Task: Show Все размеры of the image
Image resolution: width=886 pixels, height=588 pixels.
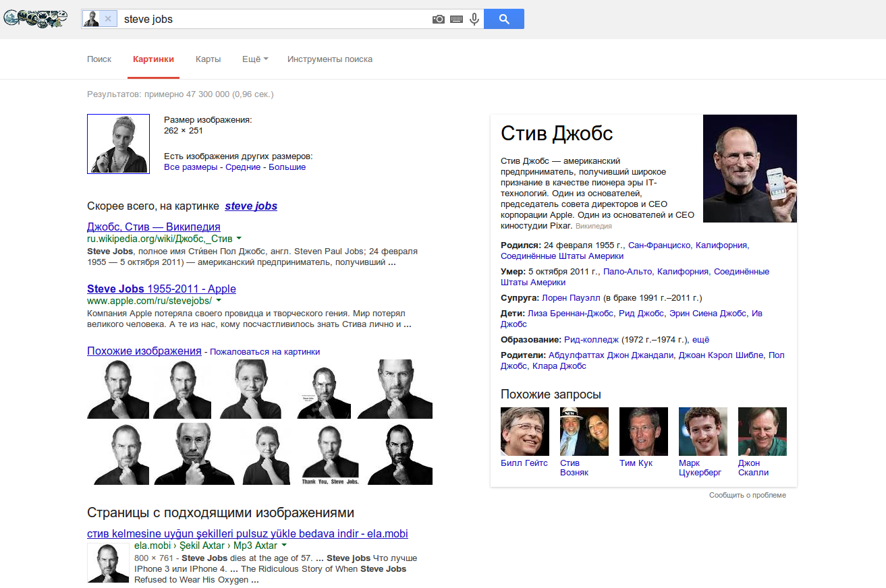Action: pyautogui.click(x=190, y=167)
